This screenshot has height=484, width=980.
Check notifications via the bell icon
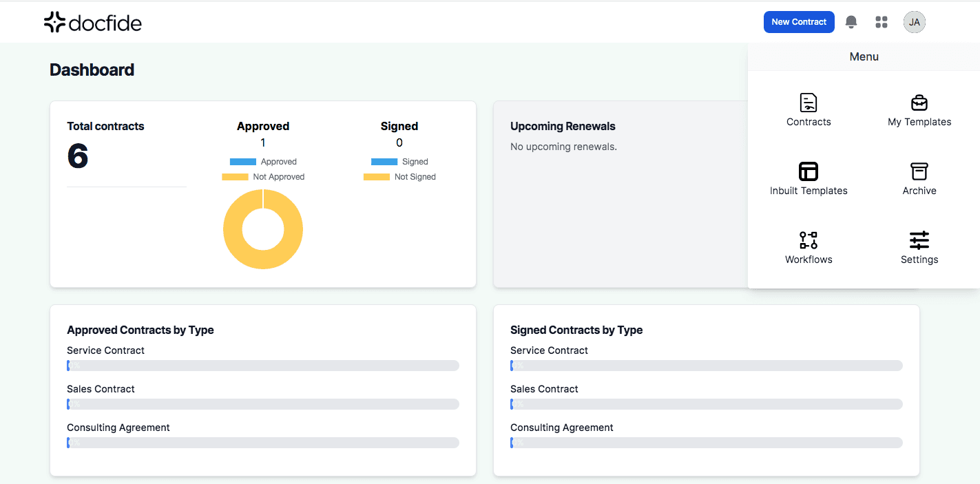click(851, 21)
